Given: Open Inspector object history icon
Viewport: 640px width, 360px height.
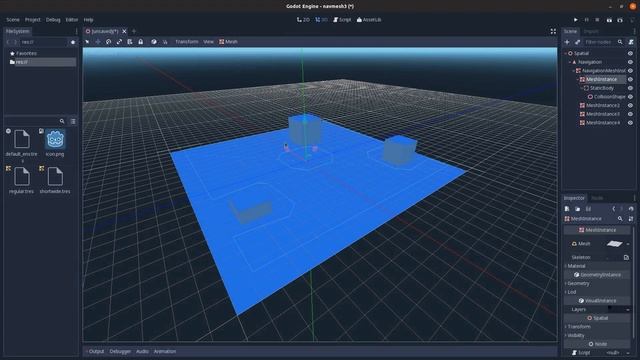Looking at the screenshot, I should 631,209.
